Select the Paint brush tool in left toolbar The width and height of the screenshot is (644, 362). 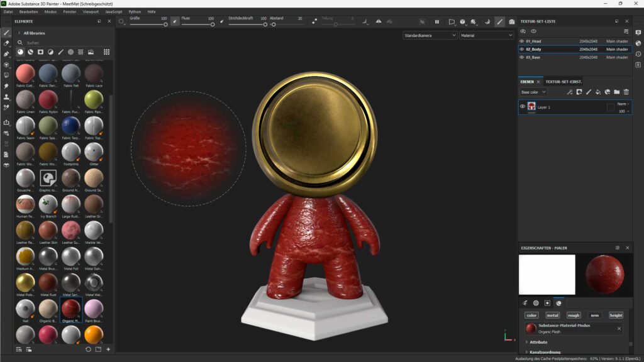pos(6,33)
